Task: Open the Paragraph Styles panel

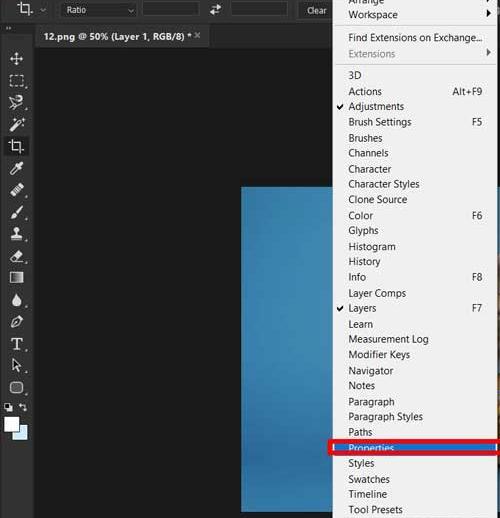Action: coord(415,417)
